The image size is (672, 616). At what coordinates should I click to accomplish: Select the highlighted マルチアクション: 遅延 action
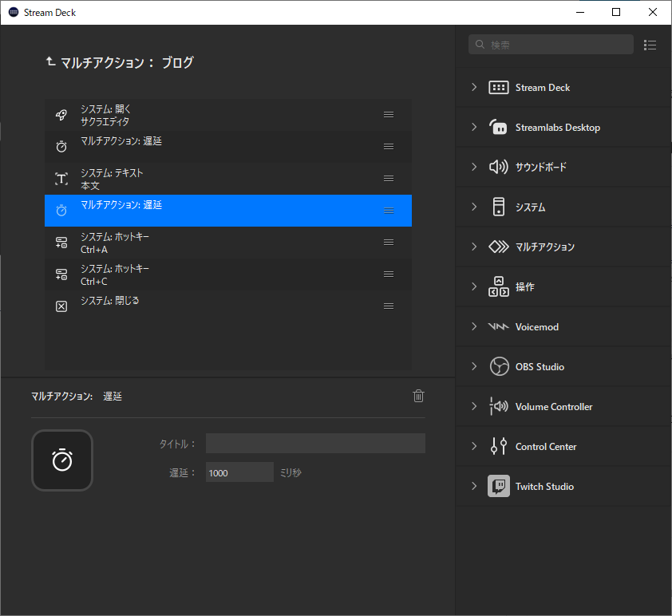click(x=228, y=211)
